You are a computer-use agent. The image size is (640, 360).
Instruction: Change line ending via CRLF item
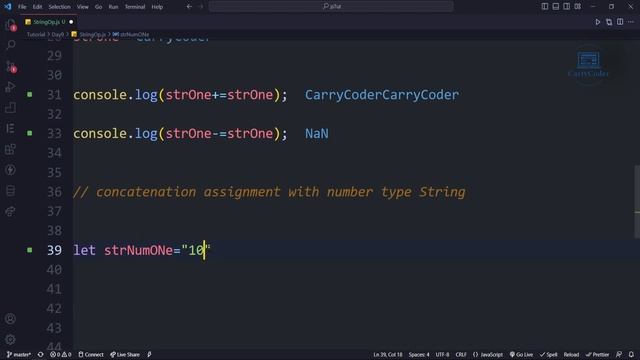(x=461, y=354)
